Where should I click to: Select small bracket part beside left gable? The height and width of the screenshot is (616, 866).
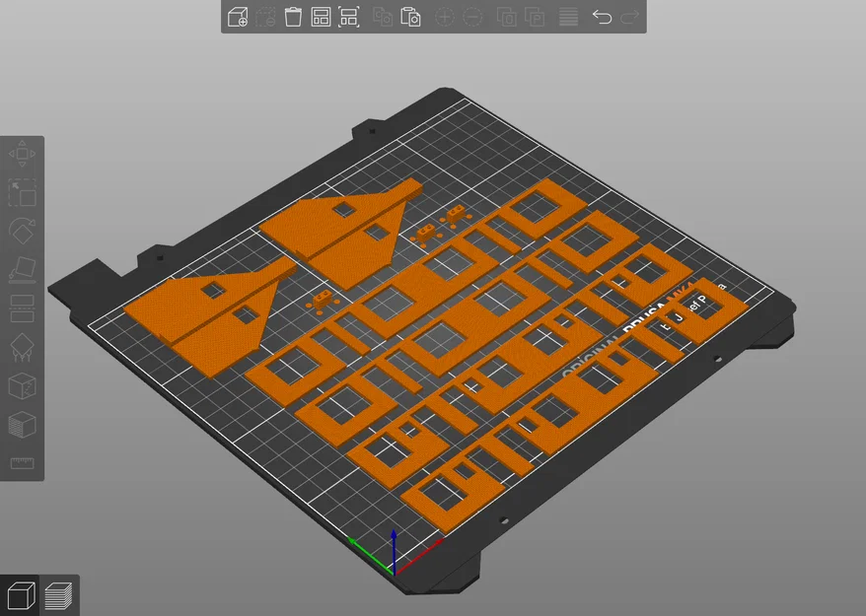322,300
